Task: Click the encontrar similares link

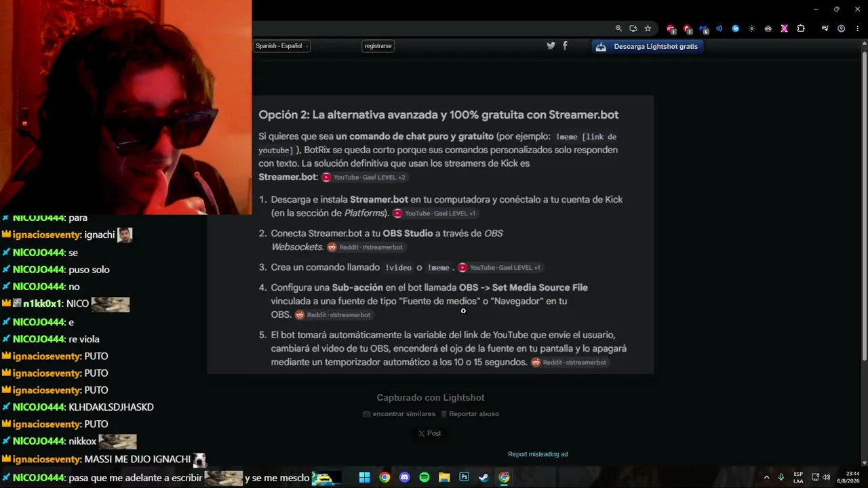Action: 399,413
